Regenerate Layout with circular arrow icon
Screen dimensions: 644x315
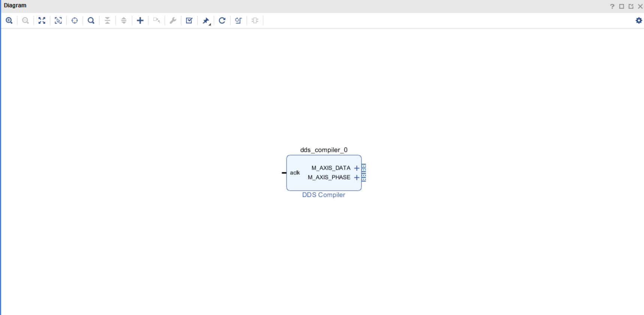click(222, 21)
